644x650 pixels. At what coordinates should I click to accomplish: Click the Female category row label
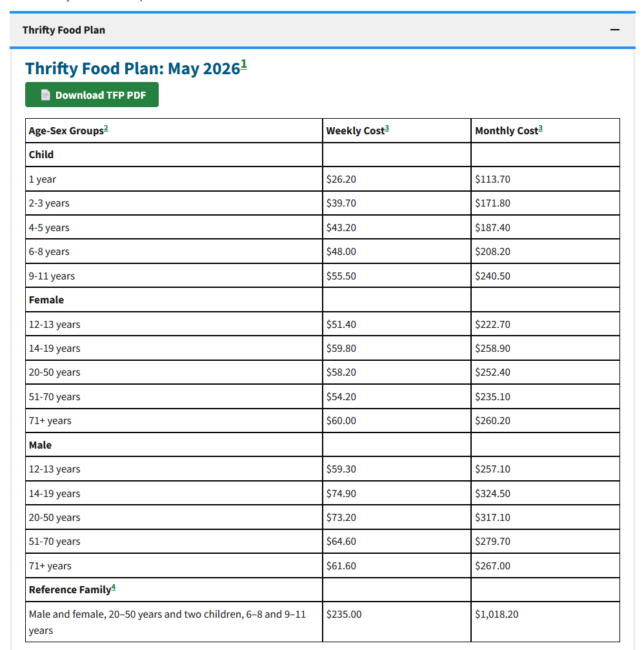click(x=46, y=300)
